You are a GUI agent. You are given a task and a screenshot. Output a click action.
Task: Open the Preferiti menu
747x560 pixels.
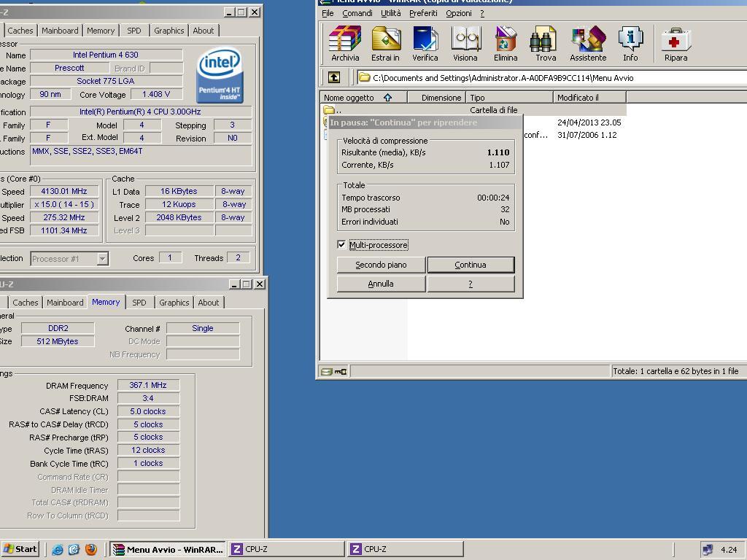[x=423, y=13]
